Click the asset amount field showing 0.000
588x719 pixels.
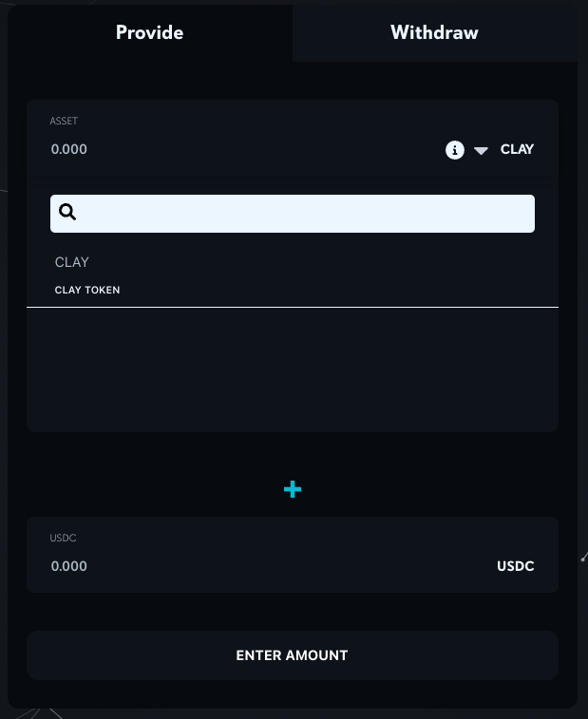[x=68, y=149]
